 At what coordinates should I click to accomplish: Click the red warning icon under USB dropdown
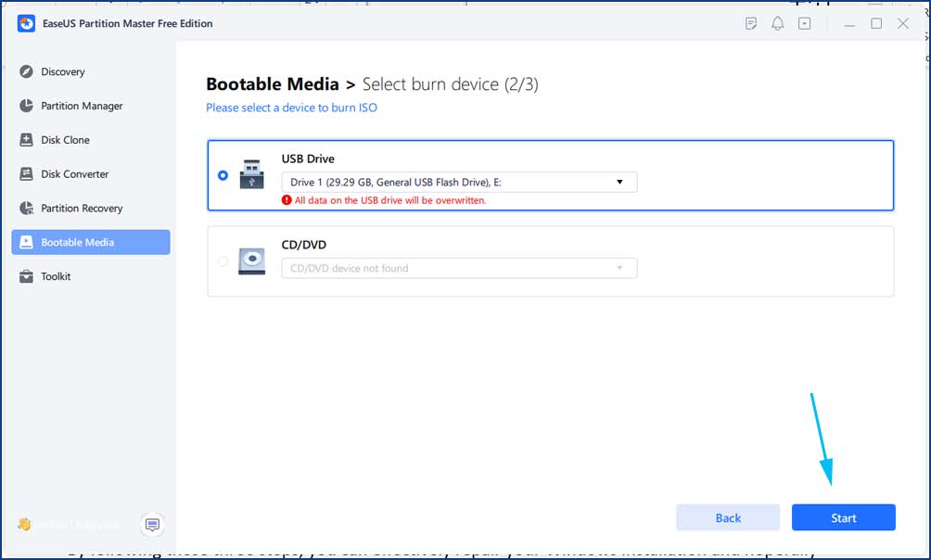click(x=287, y=200)
